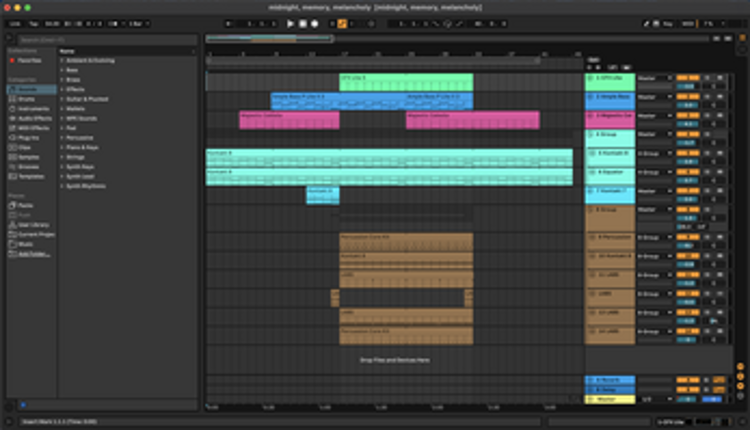
Task: Expand the Piano & Keys folder
Action: (86, 147)
